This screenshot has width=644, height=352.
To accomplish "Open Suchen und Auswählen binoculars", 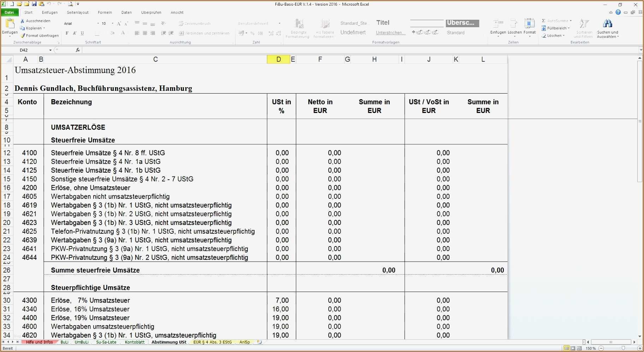I will click(607, 24).
